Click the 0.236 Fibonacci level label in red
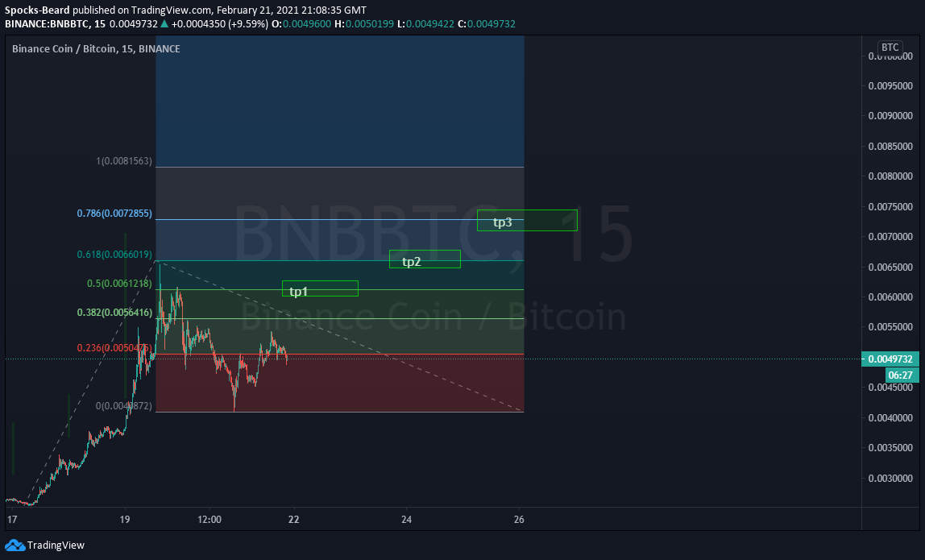 click(x=114, y=347)
